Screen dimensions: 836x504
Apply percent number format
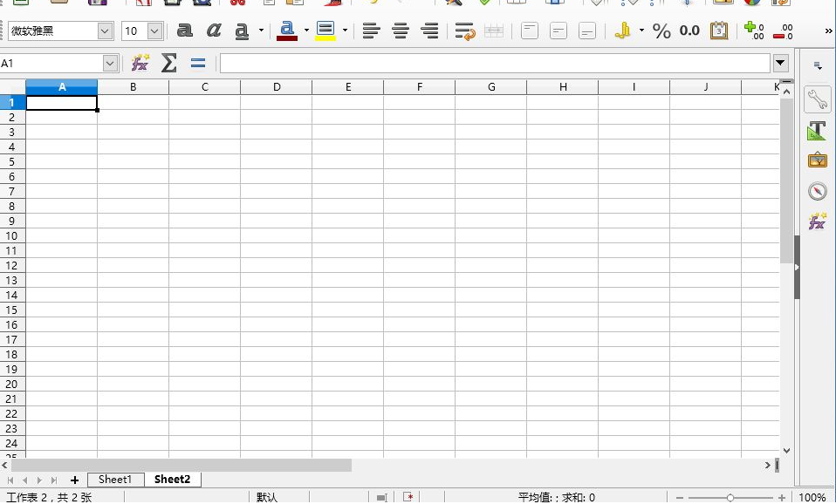pyautogui.click(x=661, y=31)
